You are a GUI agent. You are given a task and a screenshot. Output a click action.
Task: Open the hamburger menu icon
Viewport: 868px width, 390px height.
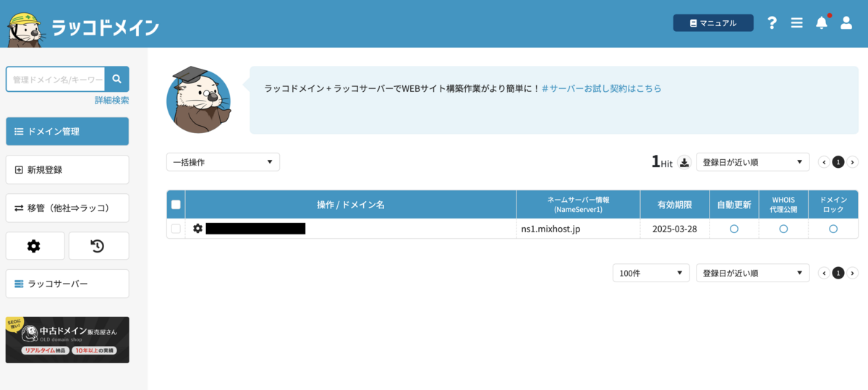coord(796,23)
